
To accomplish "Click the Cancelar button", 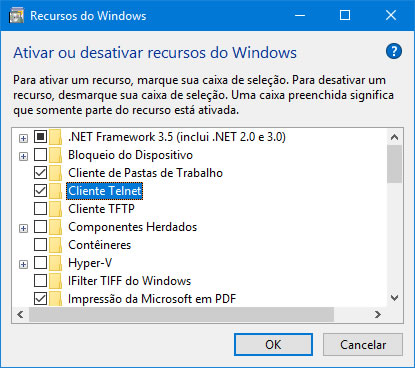I will [x=363, y=345].
